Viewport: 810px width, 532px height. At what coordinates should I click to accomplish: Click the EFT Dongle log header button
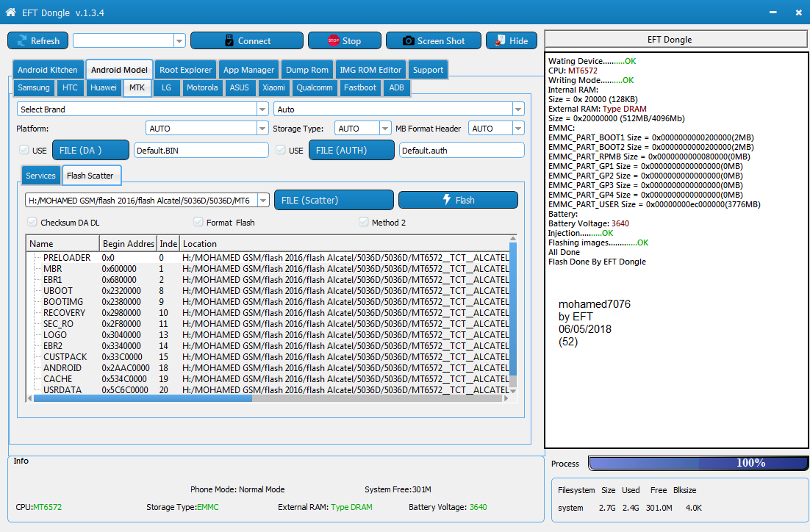[676, 39]
